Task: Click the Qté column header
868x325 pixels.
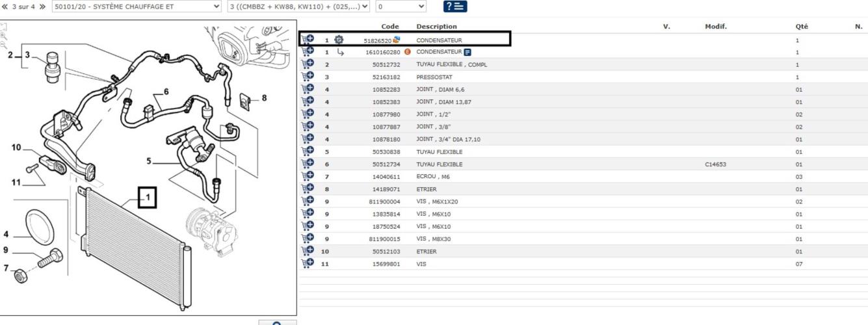Action: 802,27
